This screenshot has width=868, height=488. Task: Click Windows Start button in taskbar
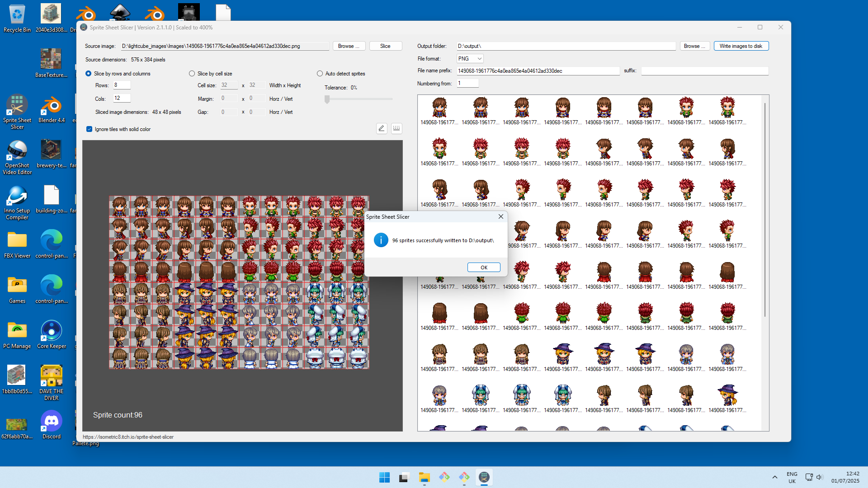pyautogui.click(x=385, y=477)
